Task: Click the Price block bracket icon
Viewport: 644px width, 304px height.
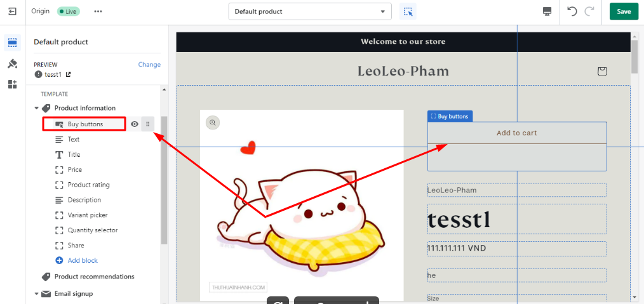Action: 60,170
